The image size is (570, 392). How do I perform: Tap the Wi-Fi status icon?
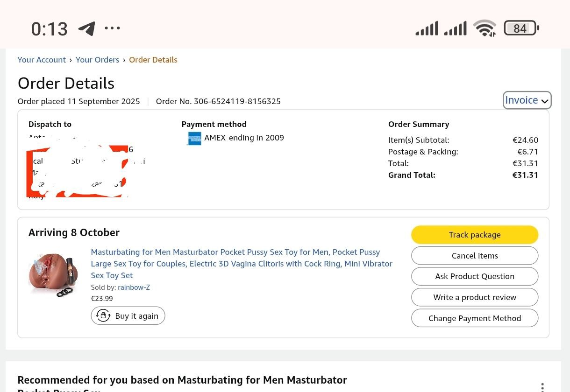coord(484,28)
